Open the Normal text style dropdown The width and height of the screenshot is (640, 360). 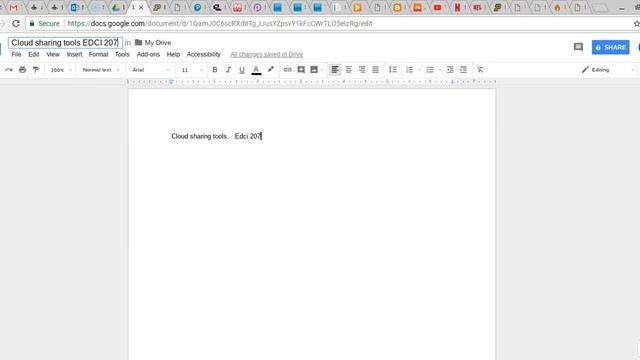point(101,70)
